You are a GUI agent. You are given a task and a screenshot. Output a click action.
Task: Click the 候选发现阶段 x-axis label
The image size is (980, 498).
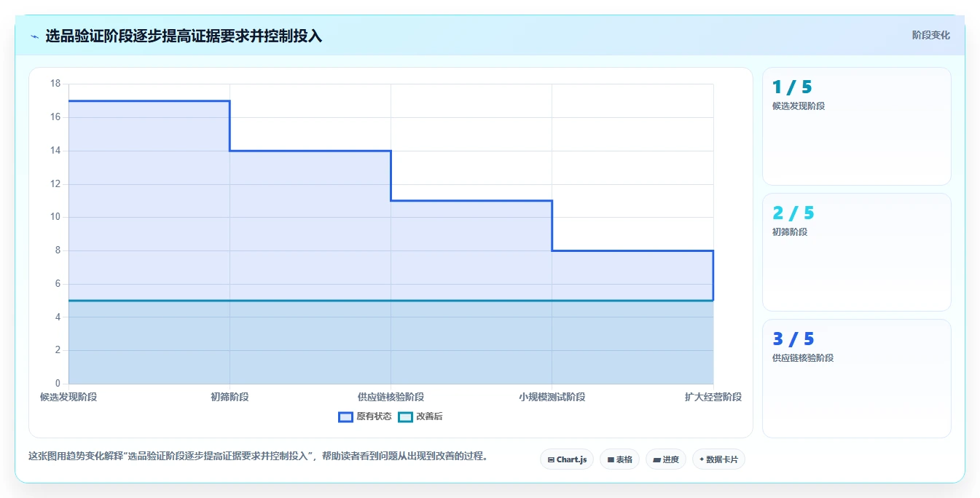point(68,397)
